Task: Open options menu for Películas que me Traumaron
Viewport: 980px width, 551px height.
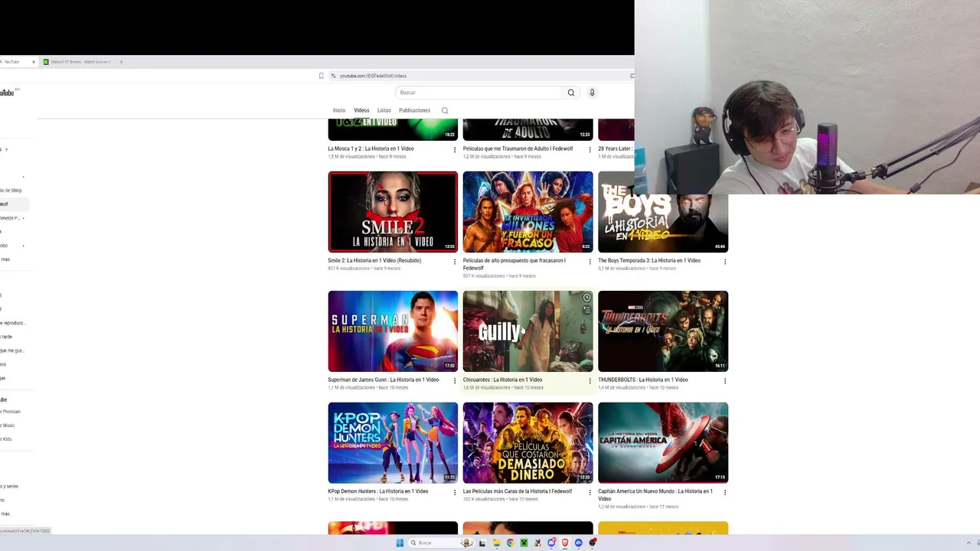Action: click(590, 150)
